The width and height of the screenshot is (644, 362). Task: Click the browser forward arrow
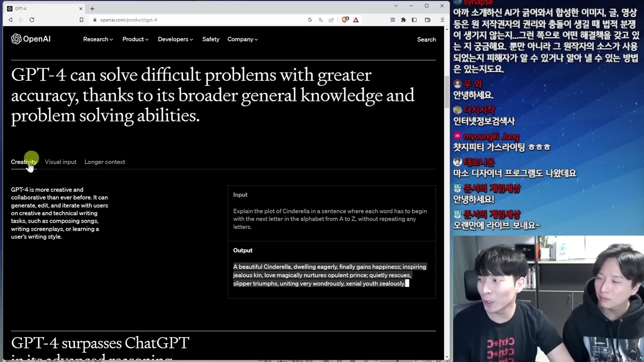21,20
